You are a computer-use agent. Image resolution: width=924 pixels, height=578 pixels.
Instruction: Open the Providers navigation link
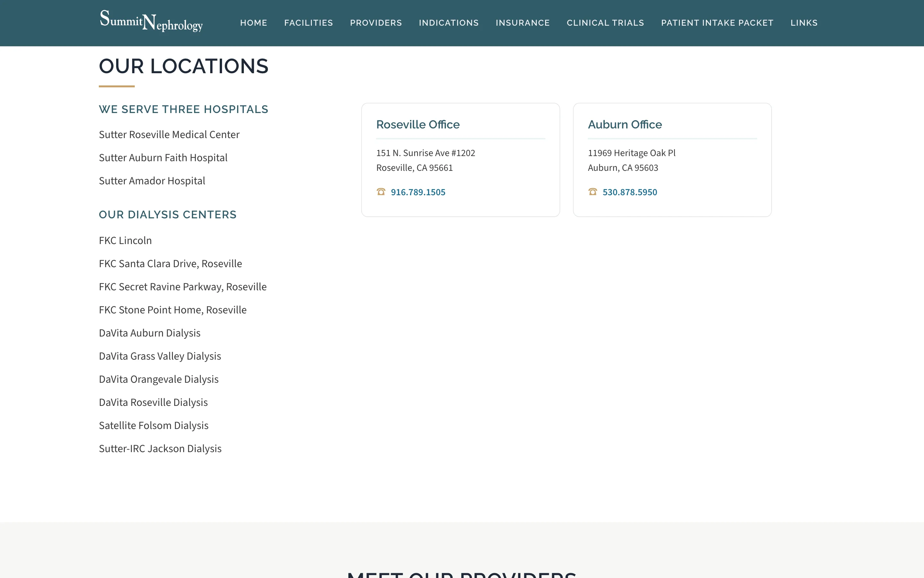pos(376,23)
